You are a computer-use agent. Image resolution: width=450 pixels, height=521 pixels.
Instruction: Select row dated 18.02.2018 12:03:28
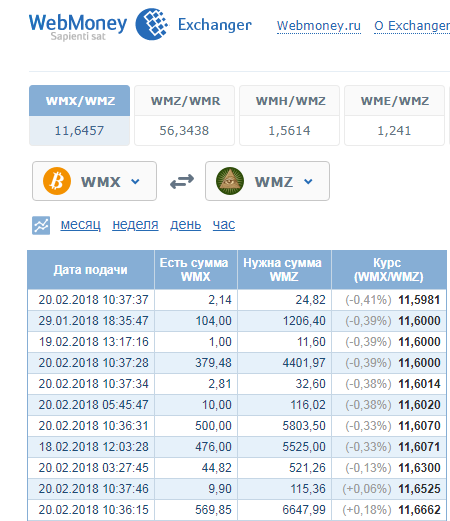click(x=237, y=447)
